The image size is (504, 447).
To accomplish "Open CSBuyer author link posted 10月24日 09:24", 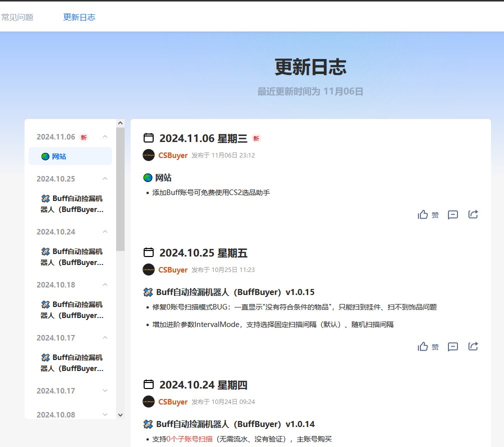I will 173,402.
